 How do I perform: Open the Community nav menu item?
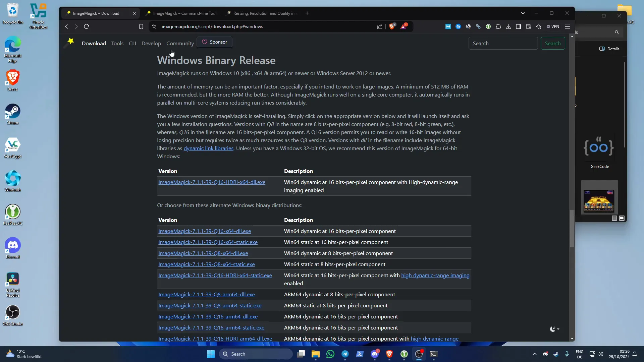180,44
